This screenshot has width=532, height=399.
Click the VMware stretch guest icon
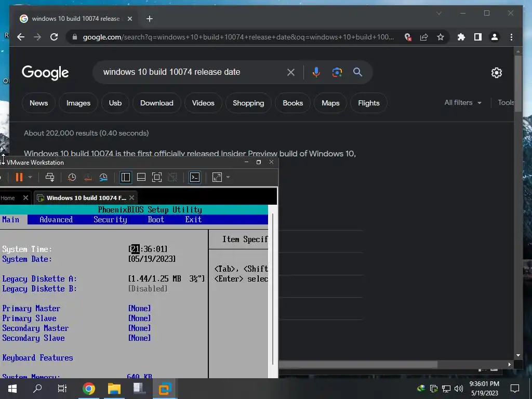217,177
